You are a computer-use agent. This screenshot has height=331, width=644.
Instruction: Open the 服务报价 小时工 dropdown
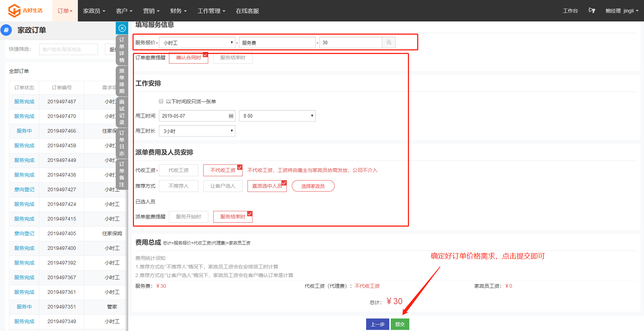[197, 43]
